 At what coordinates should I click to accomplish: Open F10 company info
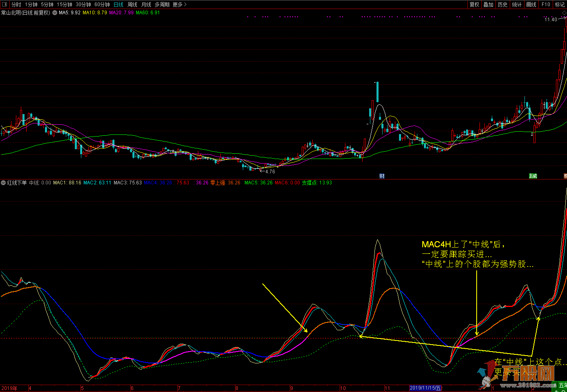tap(546, 4)
